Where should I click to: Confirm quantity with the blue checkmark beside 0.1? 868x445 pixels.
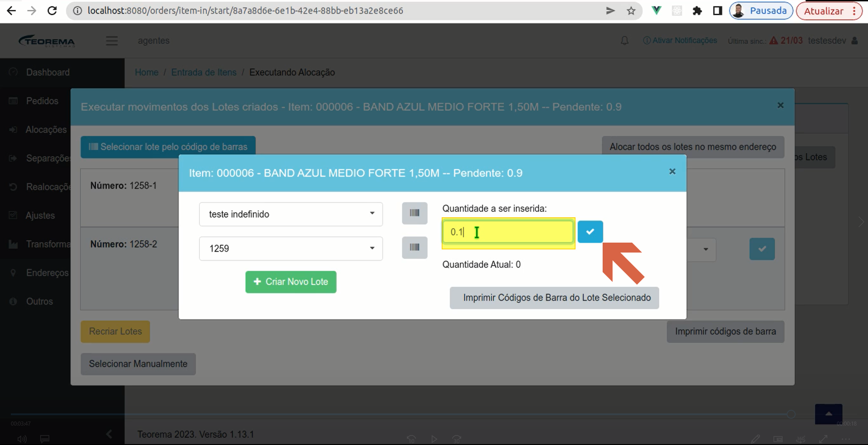click(590, 232)
